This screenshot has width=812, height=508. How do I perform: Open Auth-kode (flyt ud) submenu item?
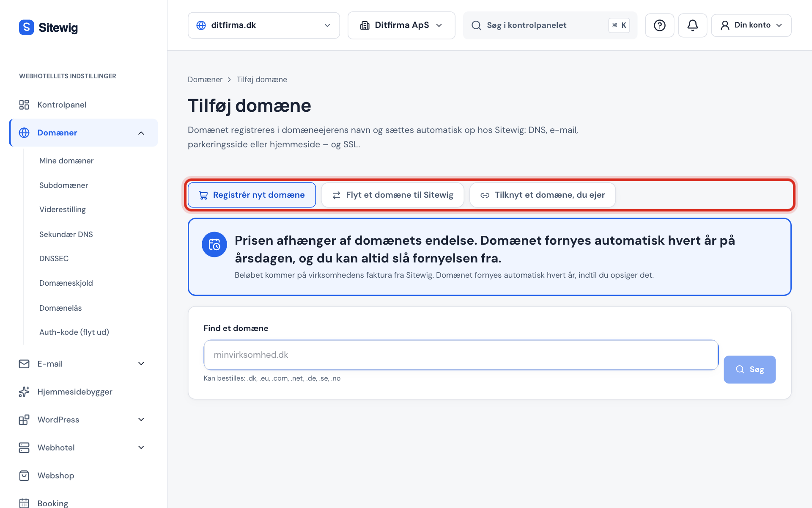pos(74,332)
